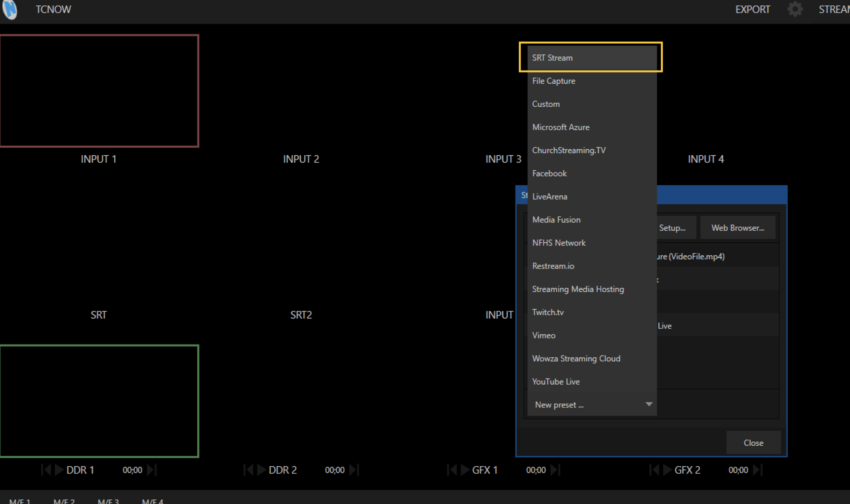
Task: Play DDR 2
Action: [x=261, y=470]
